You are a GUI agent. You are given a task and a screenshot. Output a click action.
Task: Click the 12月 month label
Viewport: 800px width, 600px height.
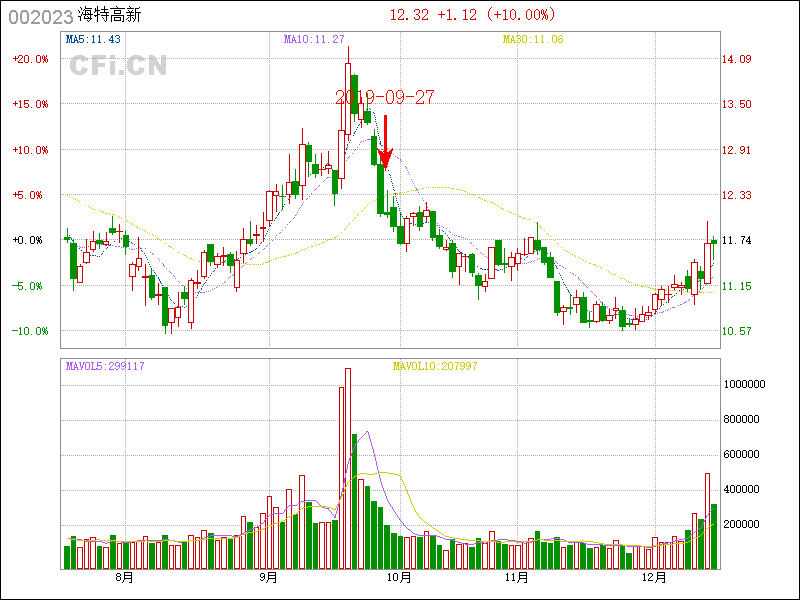point(655,578)
